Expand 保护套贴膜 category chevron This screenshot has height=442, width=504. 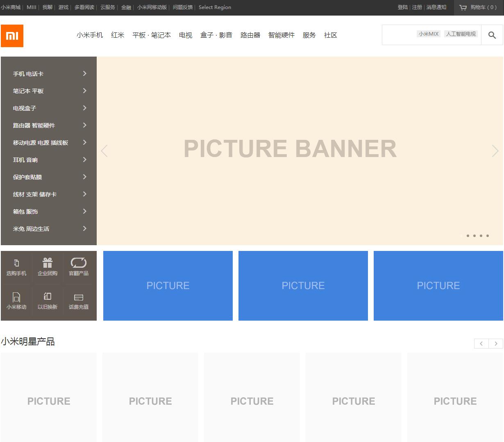[x=85, y=177]
